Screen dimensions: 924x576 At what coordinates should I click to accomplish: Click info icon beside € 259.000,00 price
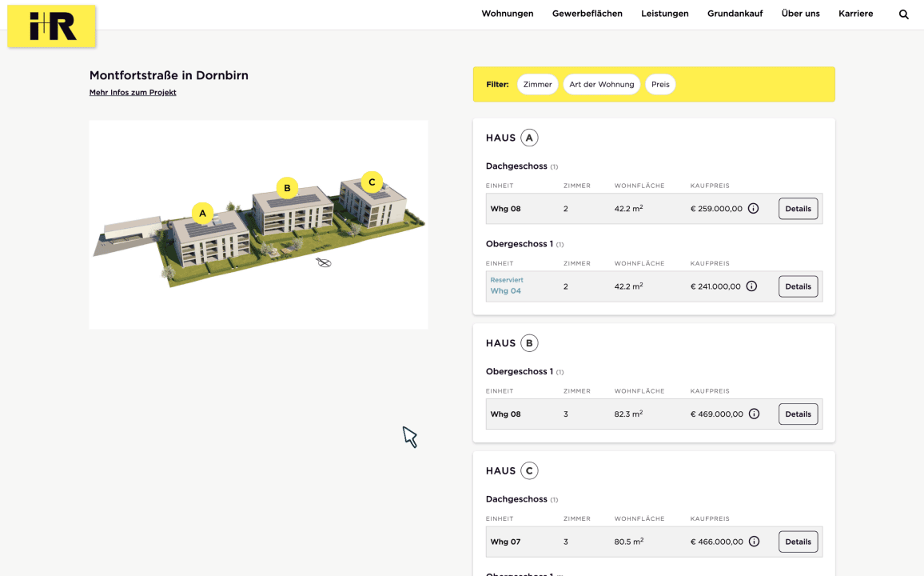click(753, 209)
